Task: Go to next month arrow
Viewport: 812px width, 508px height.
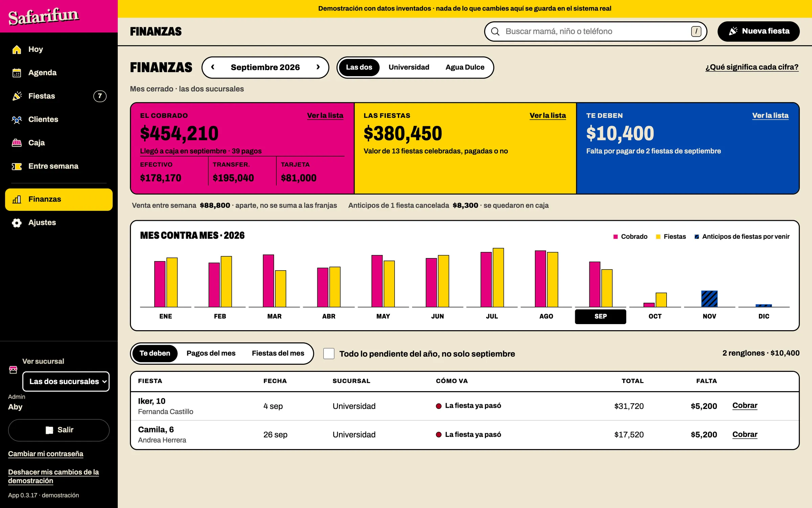Action: (x=318, y=67)
